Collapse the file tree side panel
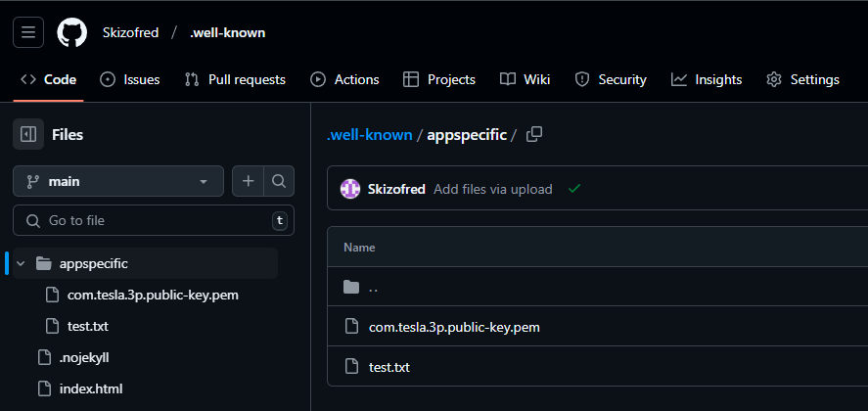This screenshot has width=868, height=411. coord(28,134)
